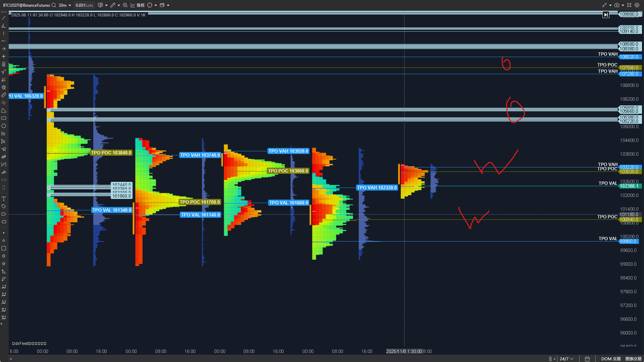644x362 pixels.
Task: Click the TPO VAL 101140.0 label
Action: (200, 215)
